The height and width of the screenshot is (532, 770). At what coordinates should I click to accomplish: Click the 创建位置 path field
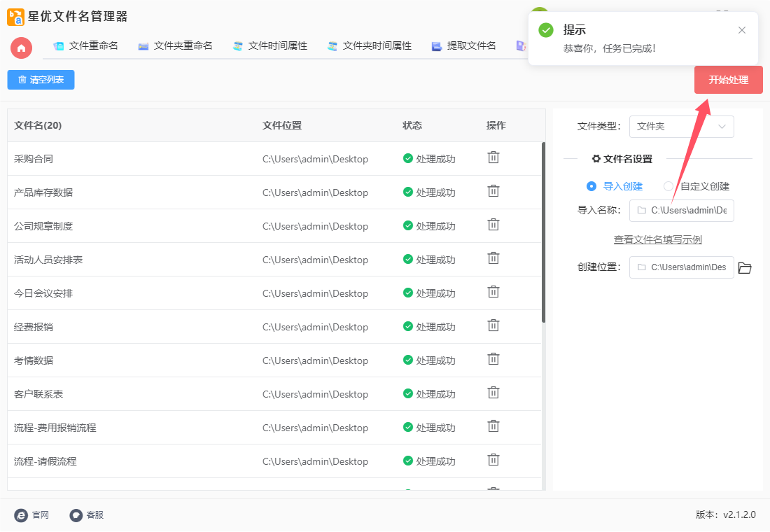coord(681,267)
